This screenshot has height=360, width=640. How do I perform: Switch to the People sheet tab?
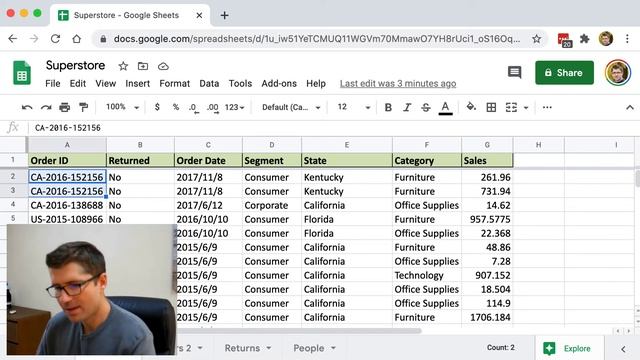click(309, 348)
